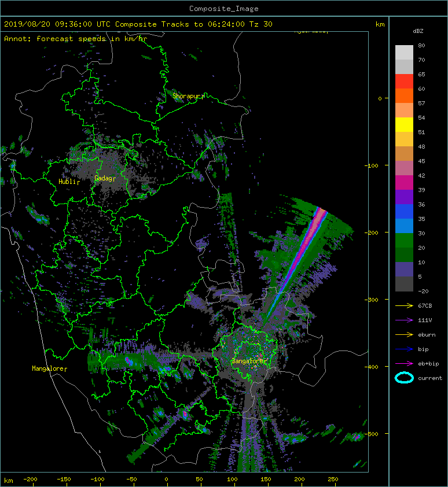The height and width of the screenshot is (487, 448).
Task: Click the 'current' legend label
Action: (x=430, y=378)
